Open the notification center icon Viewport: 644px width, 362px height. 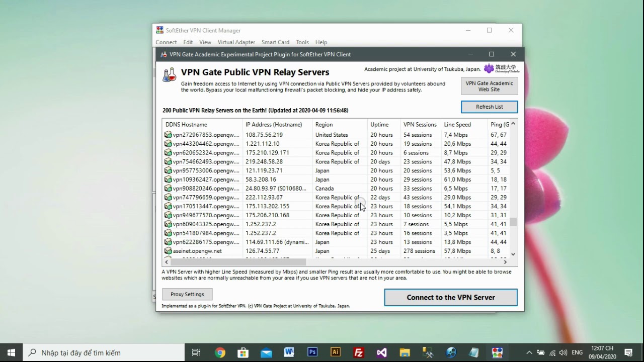[x=628, y=352]
